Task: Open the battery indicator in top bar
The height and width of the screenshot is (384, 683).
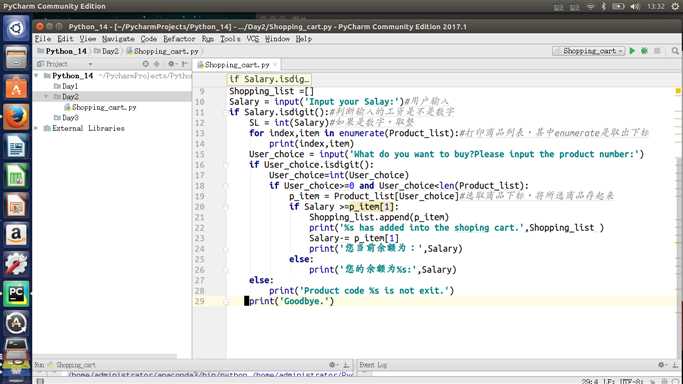Action: tap(618, 6)
